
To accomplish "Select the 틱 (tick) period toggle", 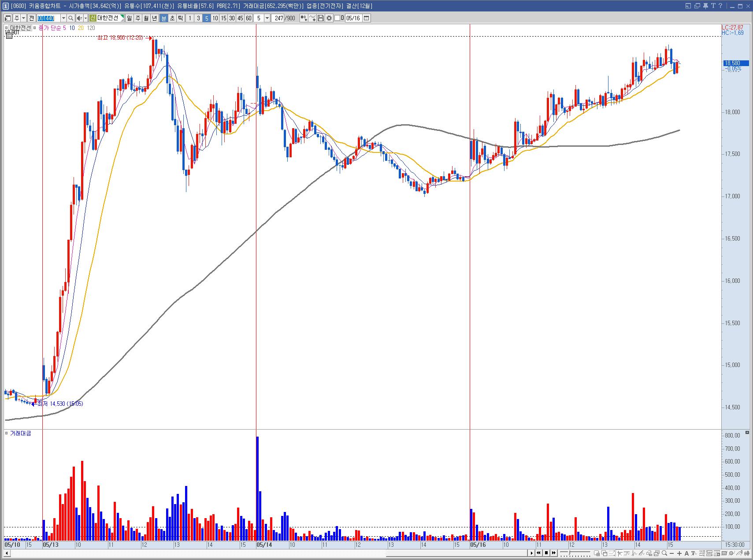I will [181, 18].
